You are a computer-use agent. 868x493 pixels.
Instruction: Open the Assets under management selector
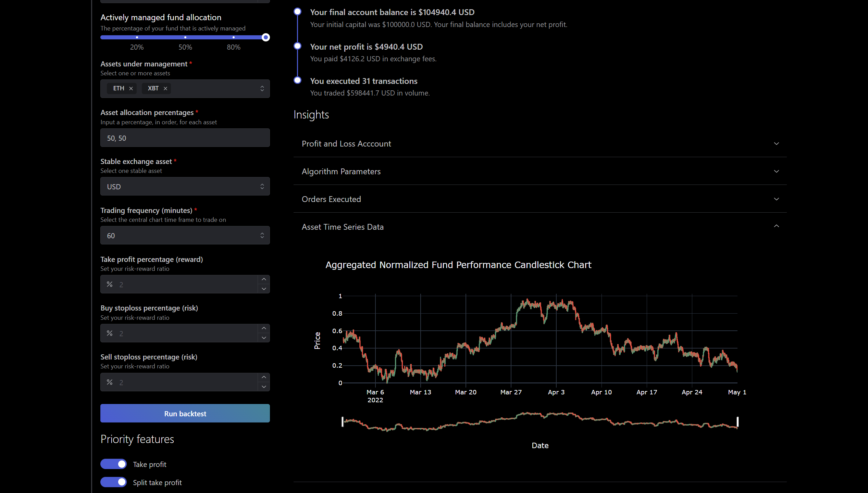click(262, 88)
